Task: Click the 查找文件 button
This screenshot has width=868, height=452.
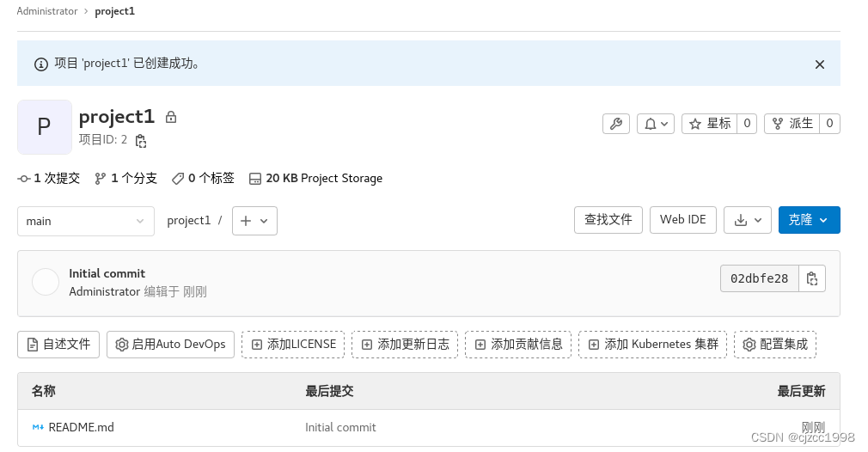Action: tap(608, 220)
